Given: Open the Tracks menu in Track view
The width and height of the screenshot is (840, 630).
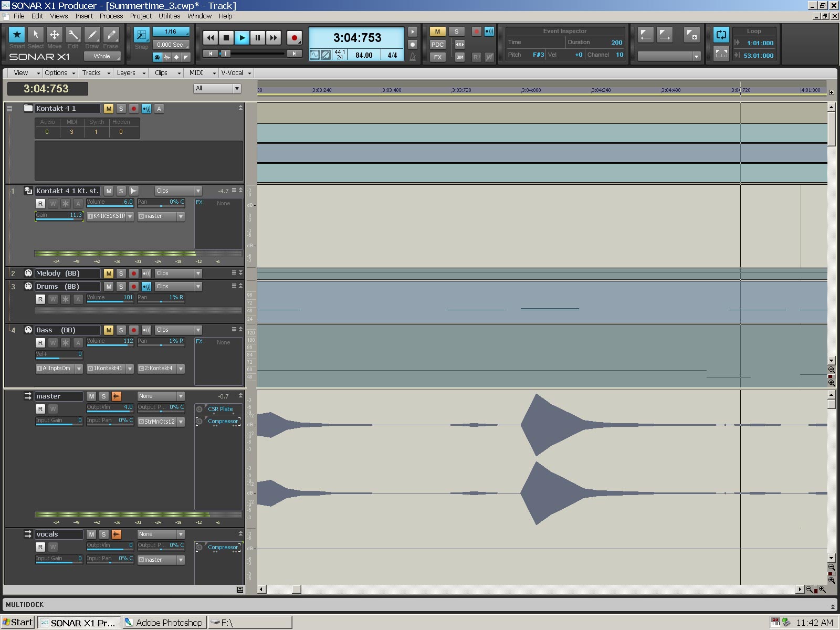Looking at the screenshot, I should click(x=96, y=73).
